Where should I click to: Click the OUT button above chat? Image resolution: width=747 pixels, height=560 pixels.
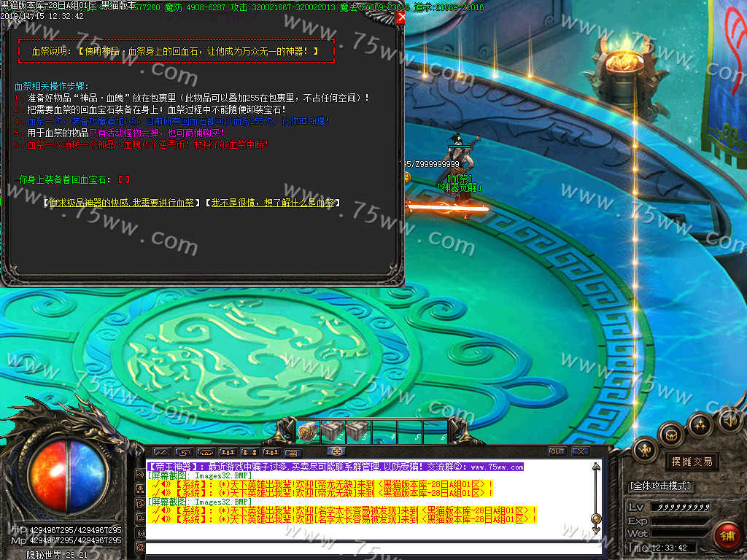(557, 451)
